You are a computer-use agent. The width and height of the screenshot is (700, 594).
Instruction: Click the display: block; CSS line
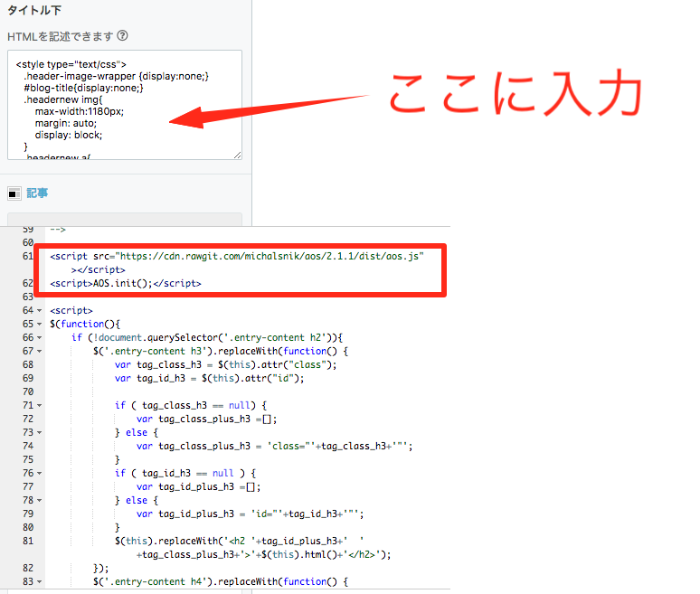pos(69,135)
